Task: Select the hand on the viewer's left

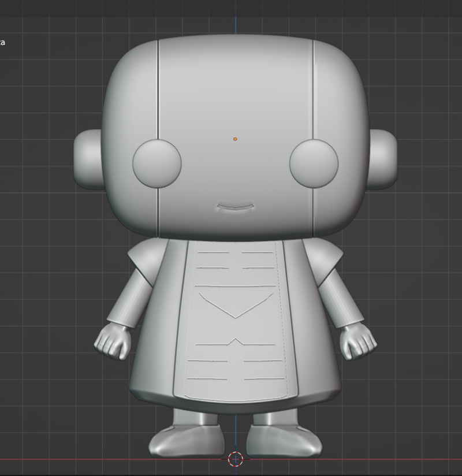Action: coord(113,341)
